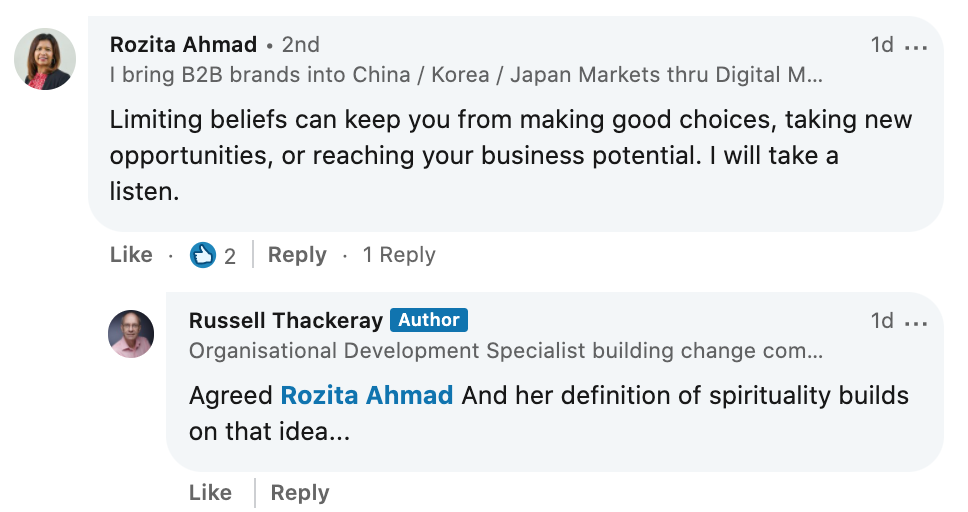The width and height of the screenshot is (968, 512).
Task: Click Russell's Organisational Development Specialist headline
Action: [x=506, y=351]
